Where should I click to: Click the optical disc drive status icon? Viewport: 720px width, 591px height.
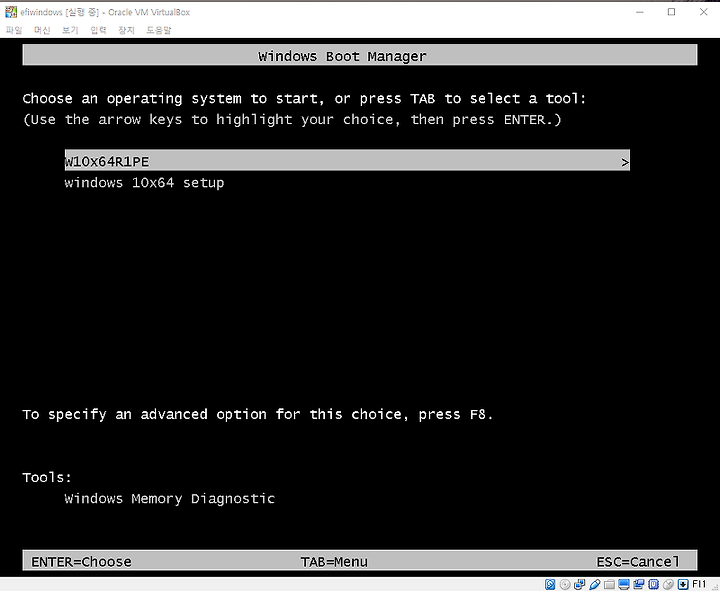point(565,584)
